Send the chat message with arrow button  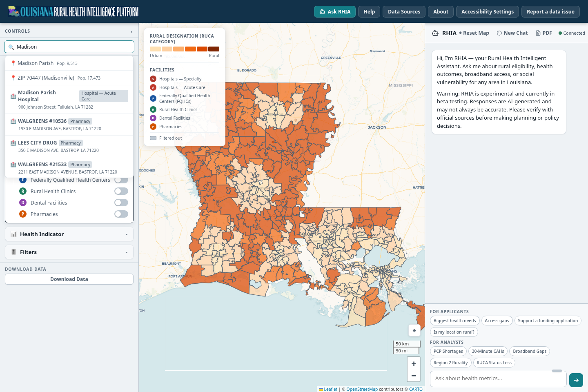576,380
